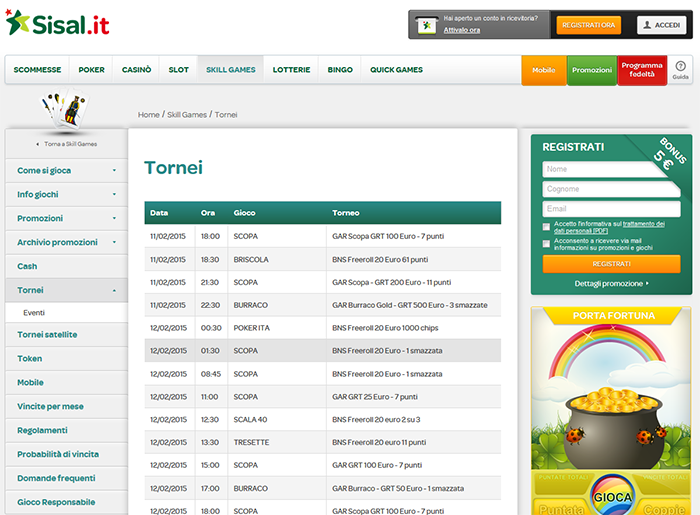Go to Skill Games breadcrumb link
The image size is (700, 515).
[187, 115]
